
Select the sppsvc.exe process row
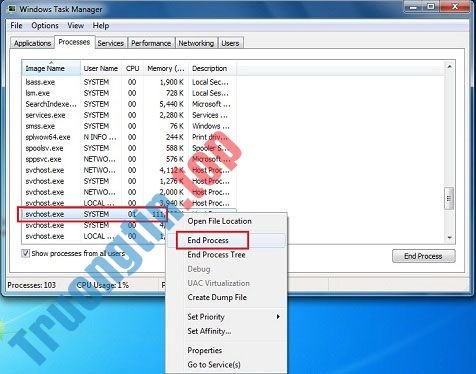coord(129,159)
